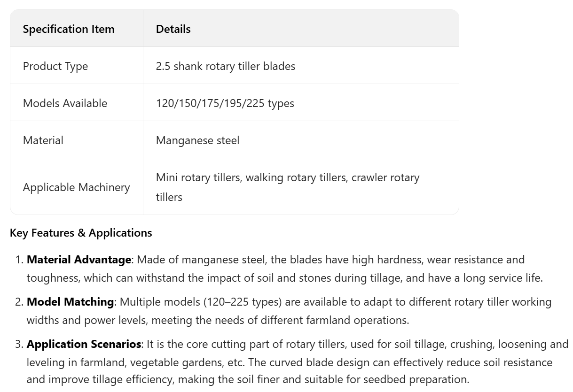Image resolution: width=573 pixels, height=392 pixels.
Task: Click the "Material" row label in table
Action: 43,140
